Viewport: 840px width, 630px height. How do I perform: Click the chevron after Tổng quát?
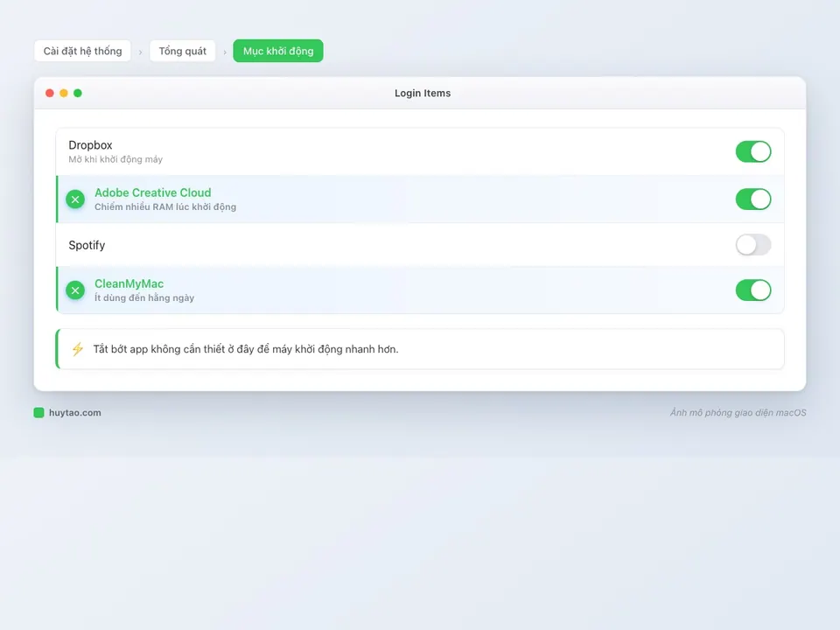tap(225, 52)
